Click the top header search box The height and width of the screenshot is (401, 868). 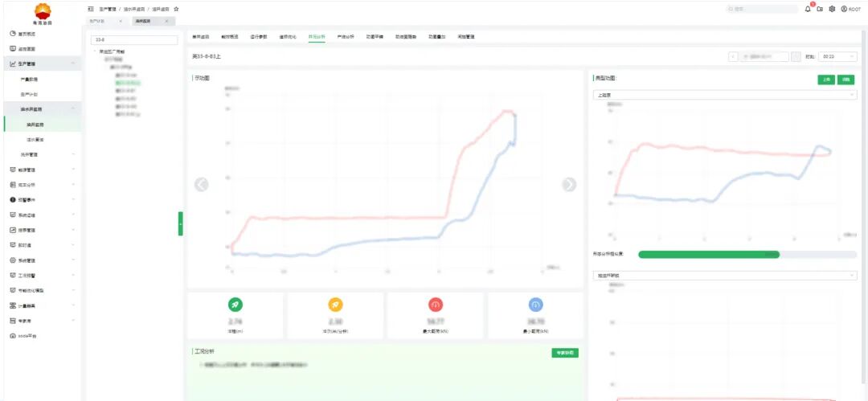[x=762, y=10]
